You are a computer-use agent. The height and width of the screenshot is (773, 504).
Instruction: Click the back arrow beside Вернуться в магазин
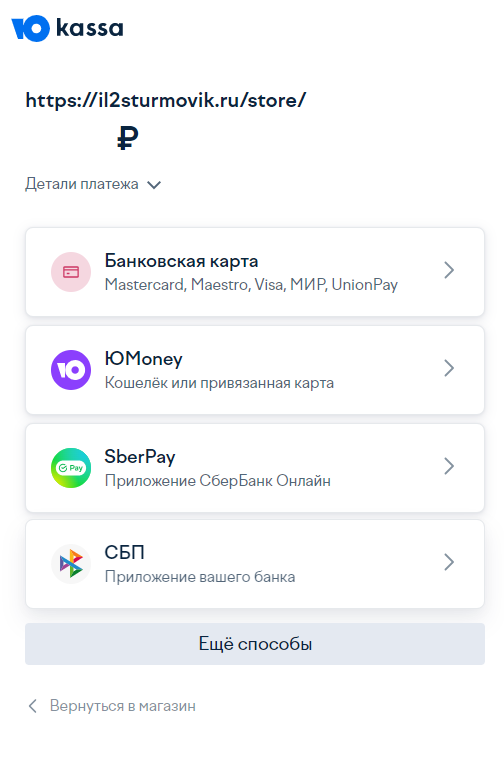pos(33,706)
